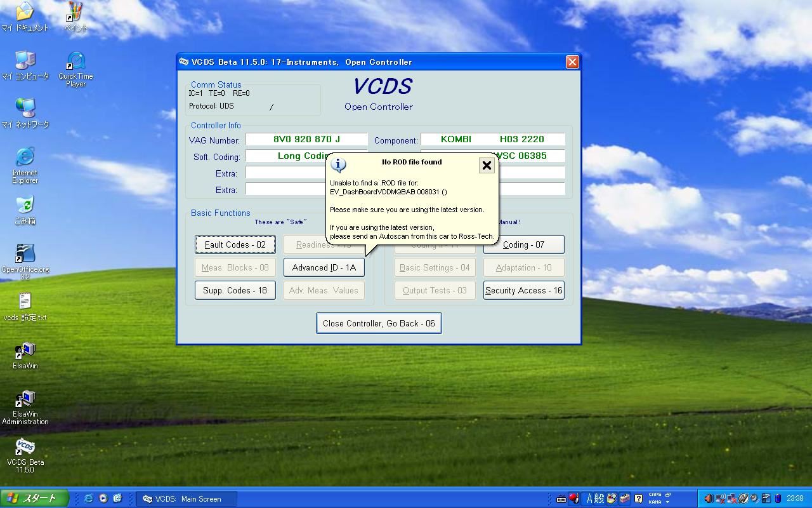This screenshot has width=812, height=508.
Task: Toggle CAPS in the language bar
Action: pyautogui.click(x=655, y=495)
